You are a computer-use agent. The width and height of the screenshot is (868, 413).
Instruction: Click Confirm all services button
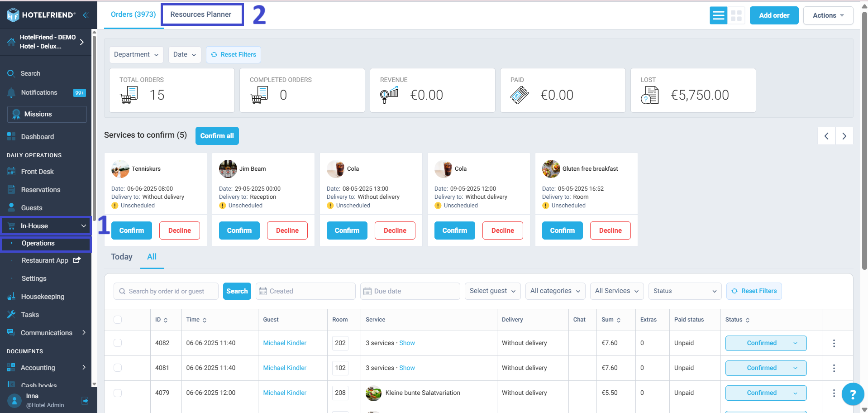tap(217, 136)
